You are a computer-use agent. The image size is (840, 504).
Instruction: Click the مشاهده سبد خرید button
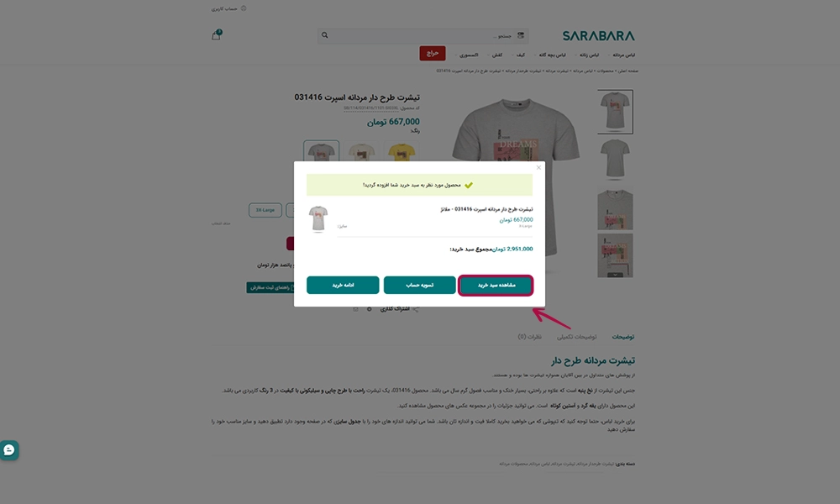coord(496,285)
